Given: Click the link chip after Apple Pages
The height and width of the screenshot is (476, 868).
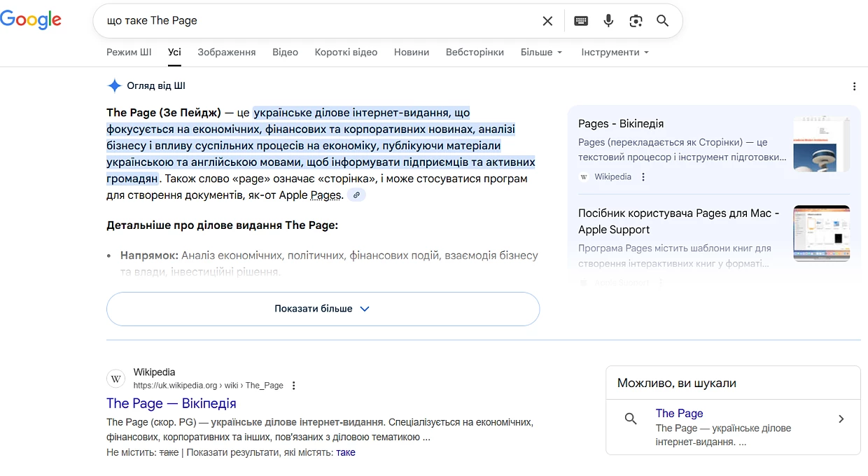Looking at the screenshot, I should pos(357,195).
